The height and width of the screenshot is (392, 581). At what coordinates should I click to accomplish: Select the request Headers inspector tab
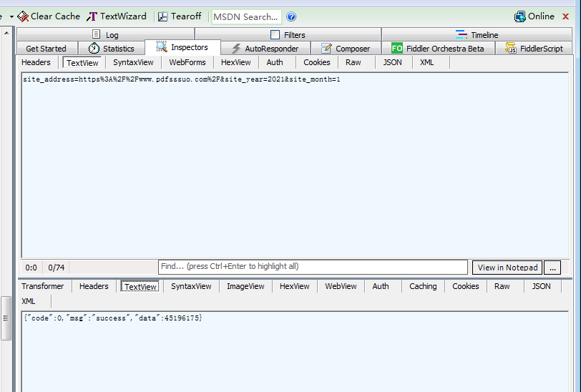coord(36,62)
